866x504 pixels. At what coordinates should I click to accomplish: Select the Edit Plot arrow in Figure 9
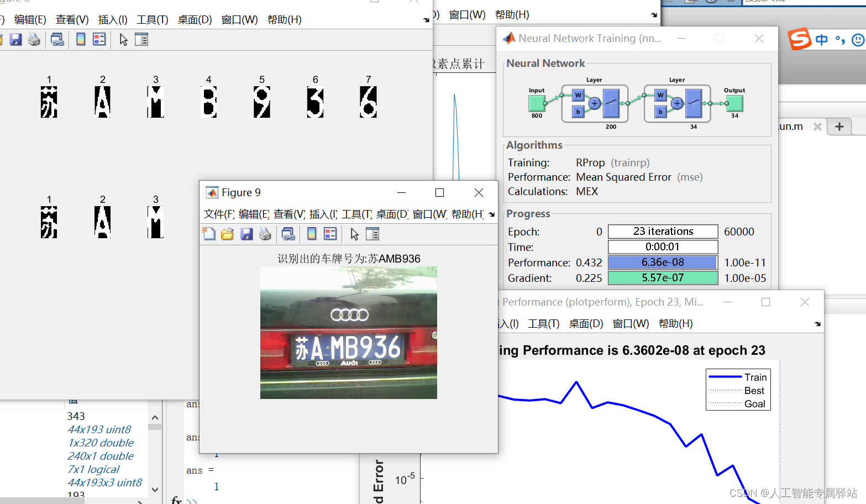click(x=355, y=234)
